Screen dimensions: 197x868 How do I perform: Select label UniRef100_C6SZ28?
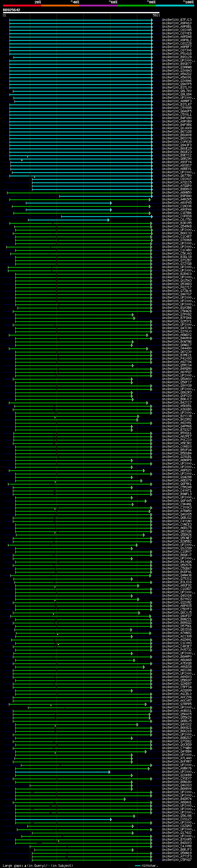coord(177,43)
